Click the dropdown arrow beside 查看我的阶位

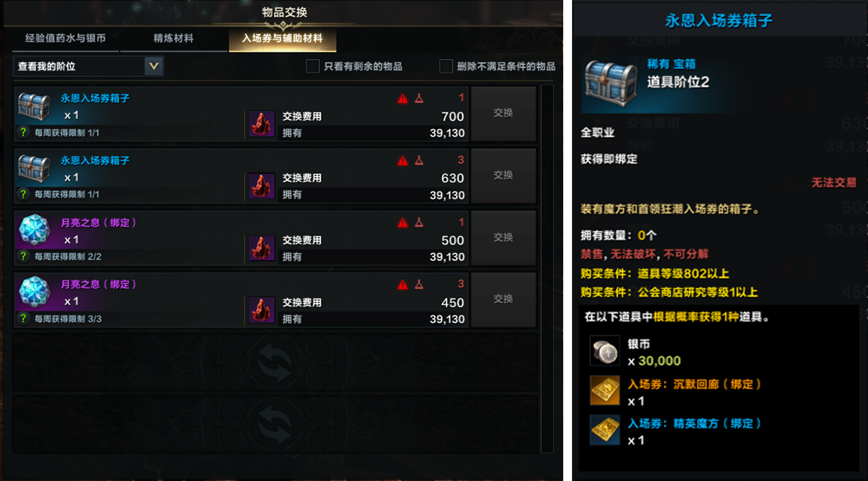pyautogui.click(x=154, y=66)
